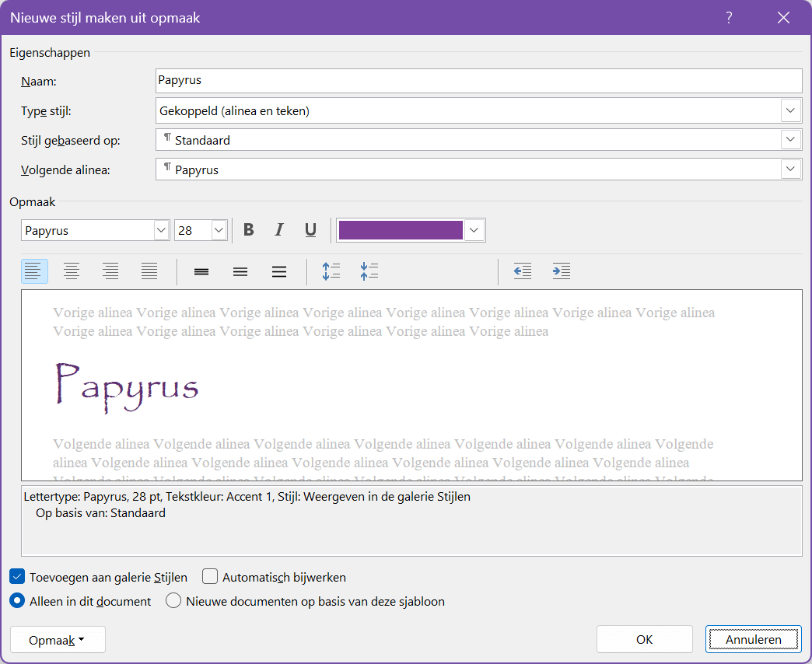
Task: Select center alignment icon
Action: pyautogui.click(x=72, y=271)
